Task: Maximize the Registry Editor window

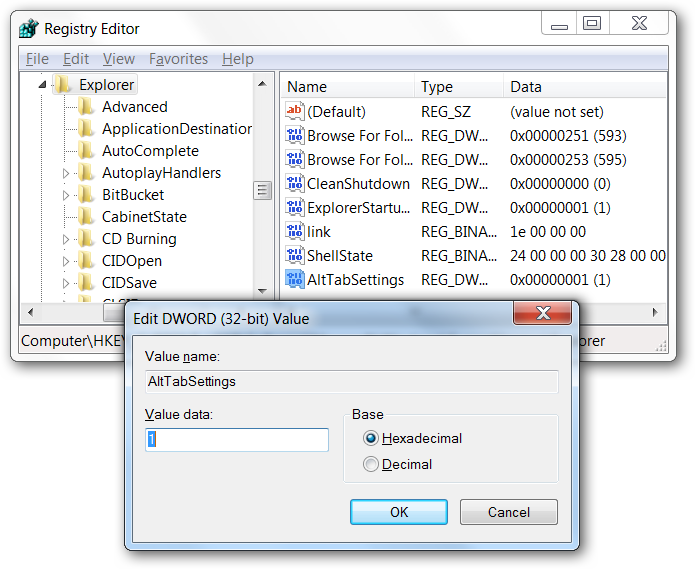Action: tap(592, 23)
